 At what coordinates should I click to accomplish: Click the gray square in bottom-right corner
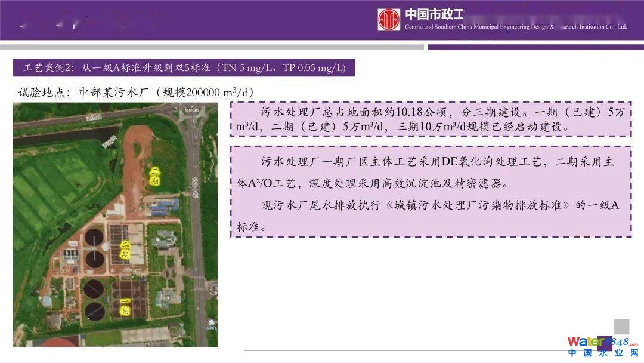tap(621, 327)
